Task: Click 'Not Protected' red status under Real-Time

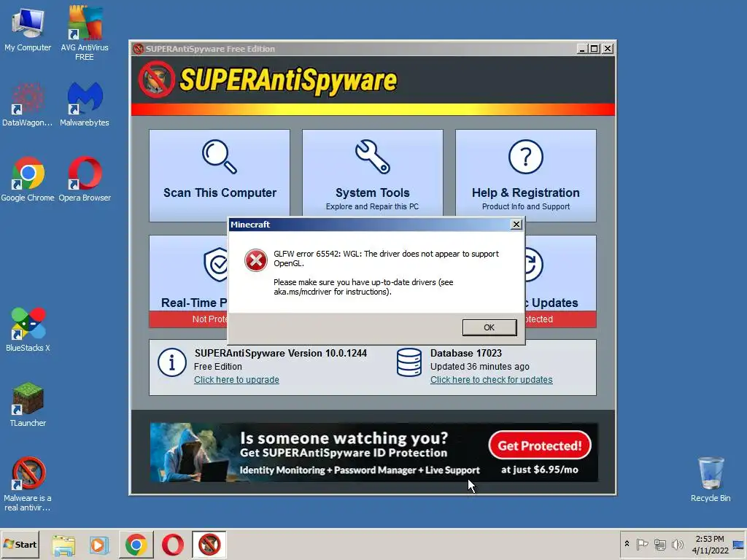Action: click(189, 319)
